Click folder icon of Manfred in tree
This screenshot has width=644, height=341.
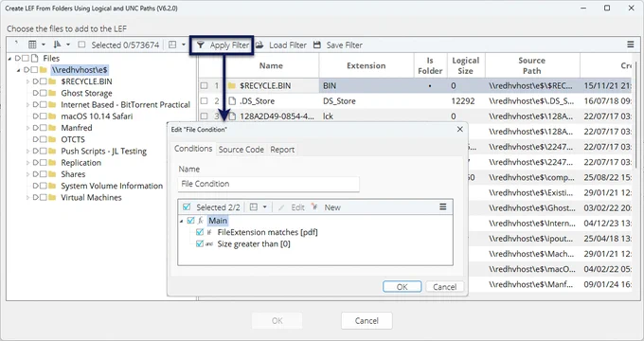(x=52, y=128)
